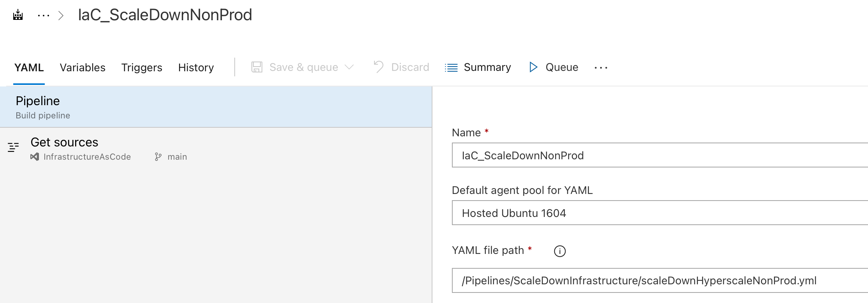Open the YAML file path info tooltip icon
Viewport: 868px width, 303px height.
coord(559,251)
